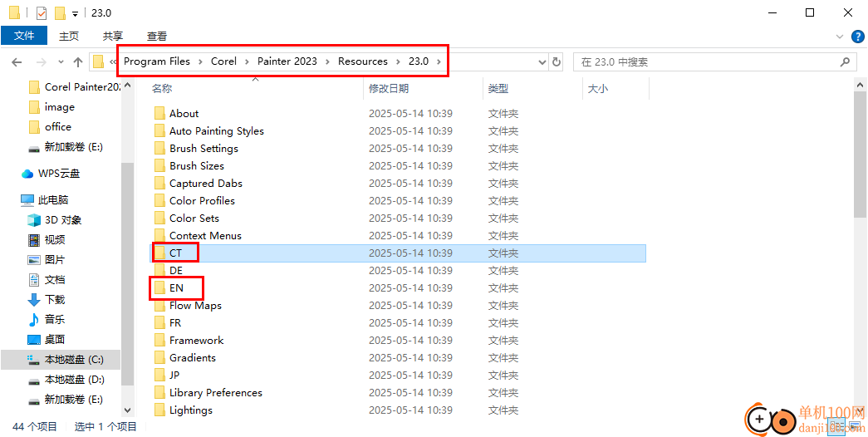Open the image folder in navigation pane

[x=61, y=107]
